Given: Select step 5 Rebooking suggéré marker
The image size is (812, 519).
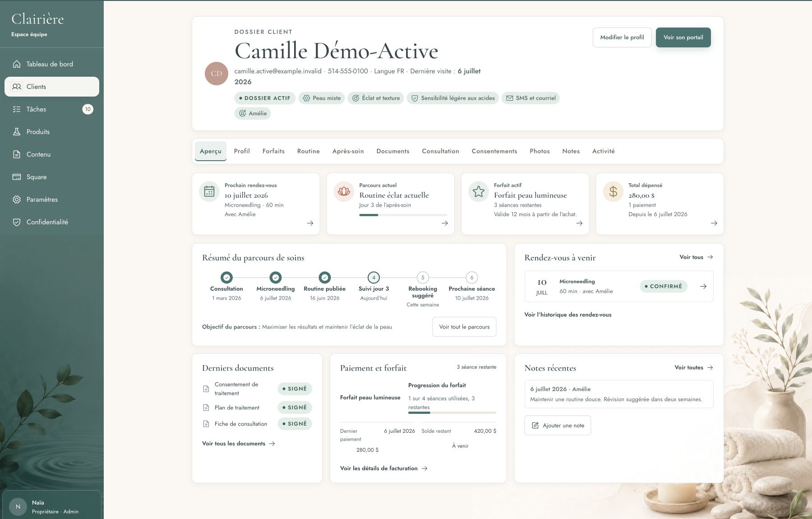Looking at the screenshot, I should pyautogui.click(x=423, y=278).
